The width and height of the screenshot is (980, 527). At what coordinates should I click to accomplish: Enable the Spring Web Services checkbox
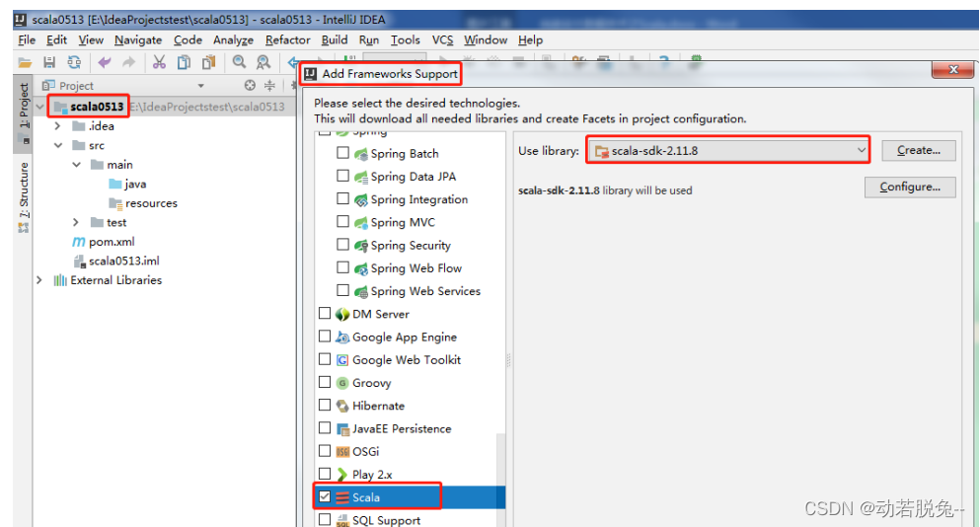[x=342, y=290]
